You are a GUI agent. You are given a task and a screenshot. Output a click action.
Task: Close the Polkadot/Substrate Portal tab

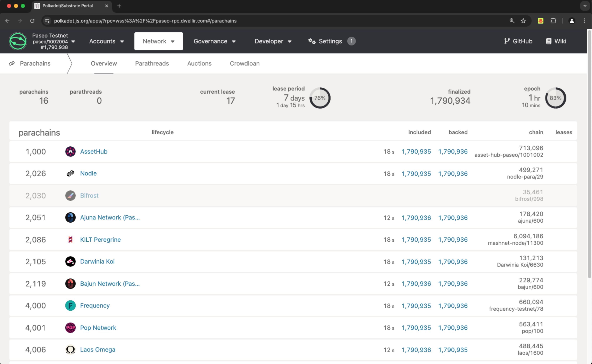tap(107, 6)
